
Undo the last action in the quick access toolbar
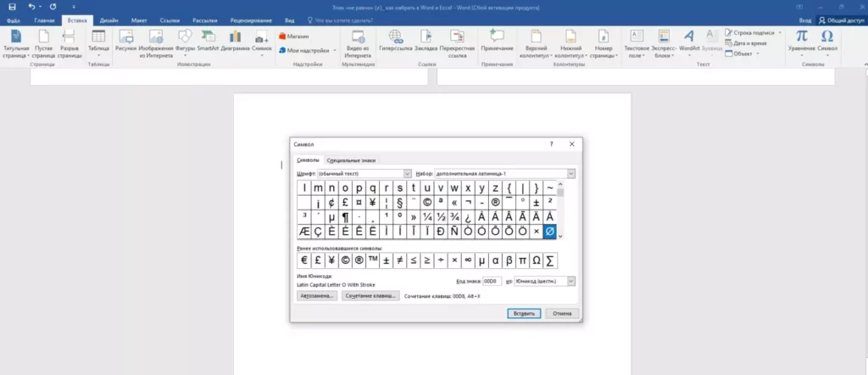tap(31, 7)
